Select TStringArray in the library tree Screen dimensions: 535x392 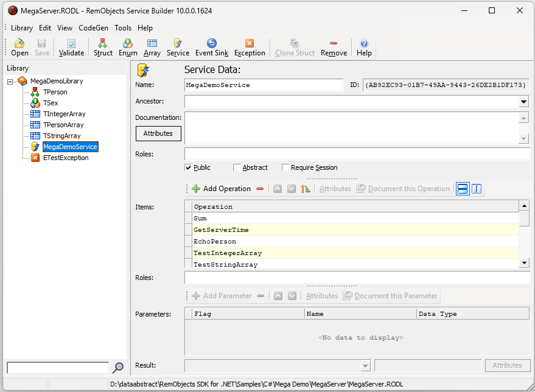(61, 136)
